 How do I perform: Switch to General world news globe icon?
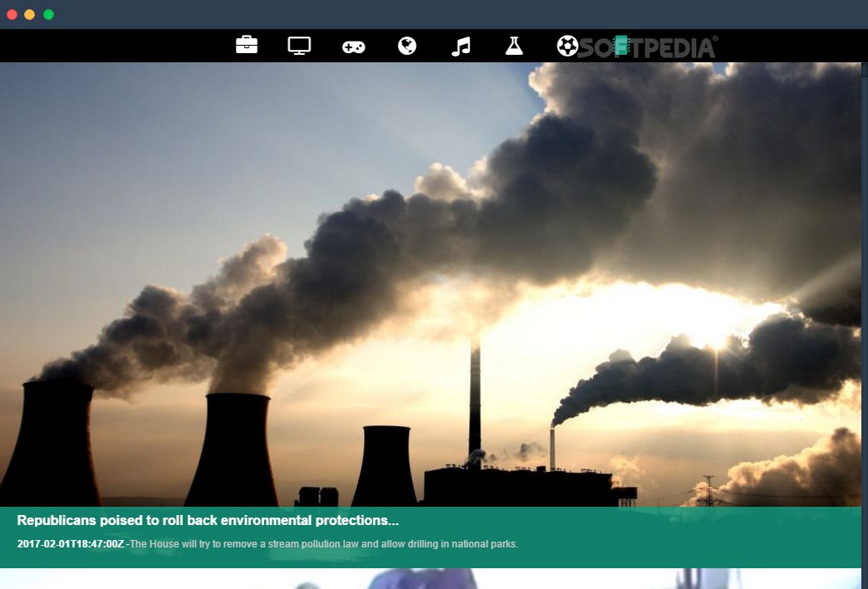coord(407,46)
